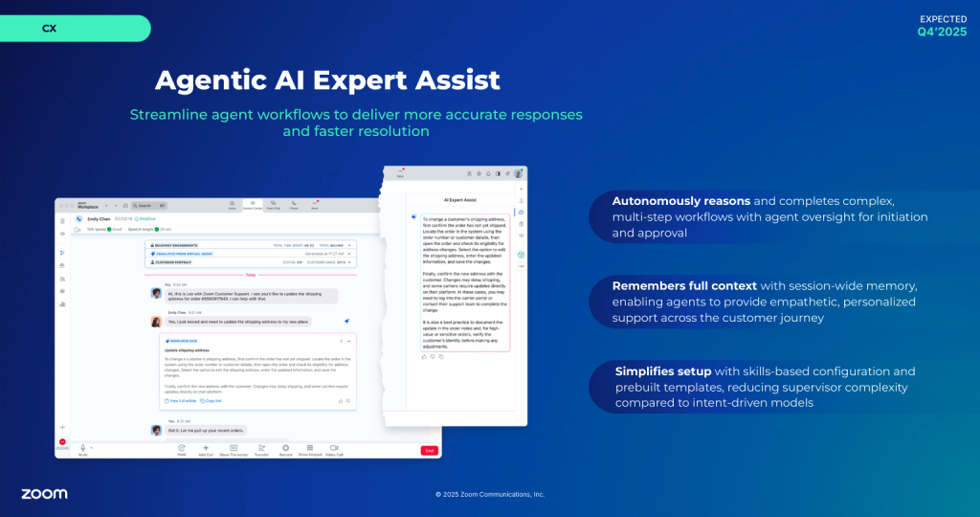Open audio options caret beside Mute

(91, 448)
